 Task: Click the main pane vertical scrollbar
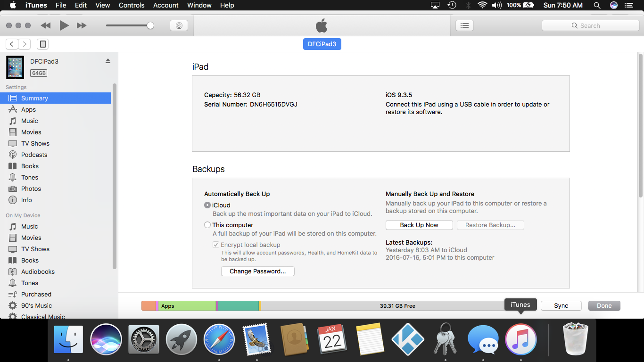pyautogui.click(x=640, y=125)
